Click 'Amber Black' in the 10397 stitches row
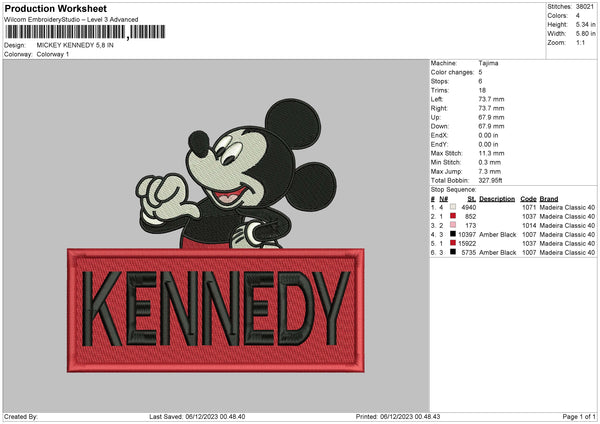 (x=498, y=235)
